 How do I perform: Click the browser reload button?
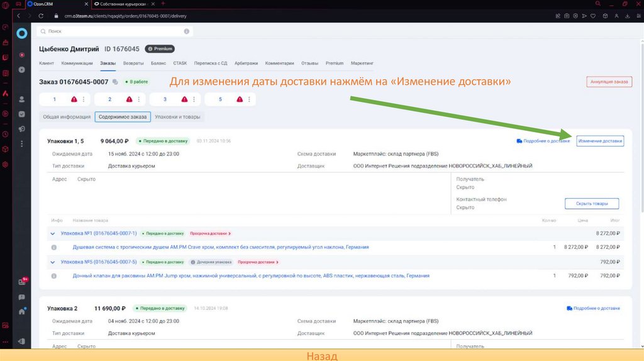pyautogui.click(x=41, y=16)
